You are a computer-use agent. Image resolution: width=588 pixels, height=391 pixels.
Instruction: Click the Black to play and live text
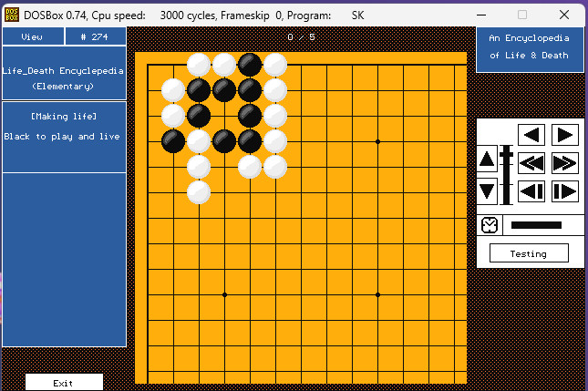pos(62,137)
